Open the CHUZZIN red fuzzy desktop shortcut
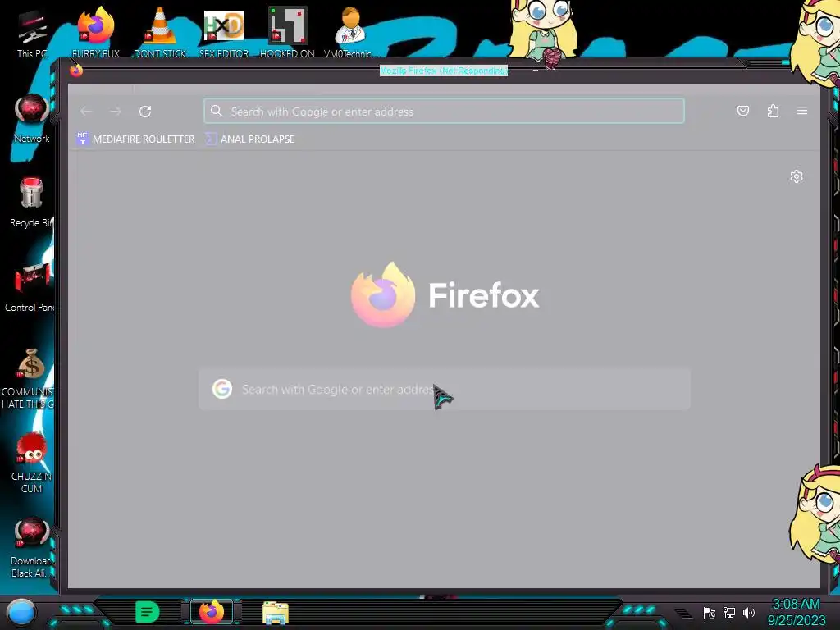Image resolution: width=840 pixels, height=630 pixels. pyautogui.click(x=31, y=463)
